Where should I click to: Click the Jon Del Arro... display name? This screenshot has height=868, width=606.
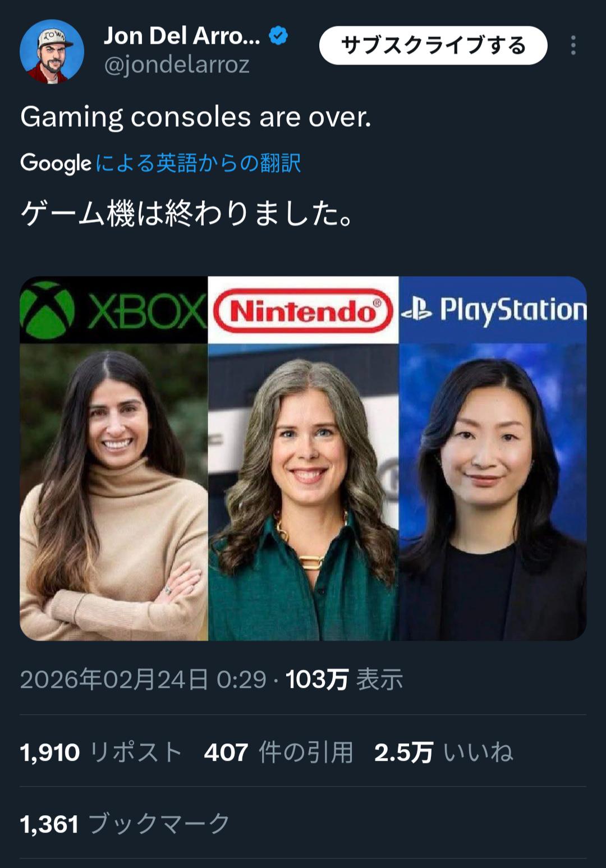pyautogui.click(x=182, y=36)
